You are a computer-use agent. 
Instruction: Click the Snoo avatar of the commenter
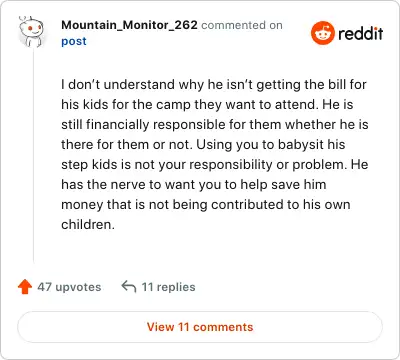tap(31, 32)
